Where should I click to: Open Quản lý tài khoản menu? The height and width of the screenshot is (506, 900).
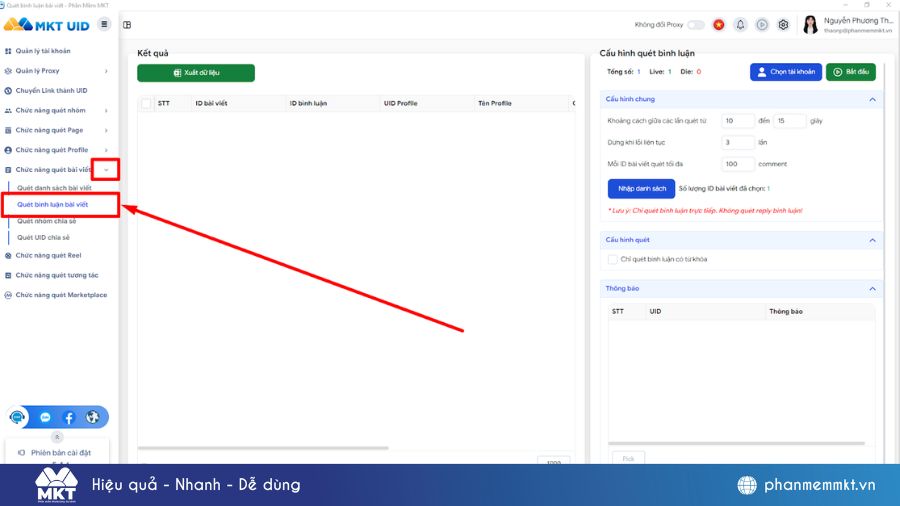(x=43, y=51)
